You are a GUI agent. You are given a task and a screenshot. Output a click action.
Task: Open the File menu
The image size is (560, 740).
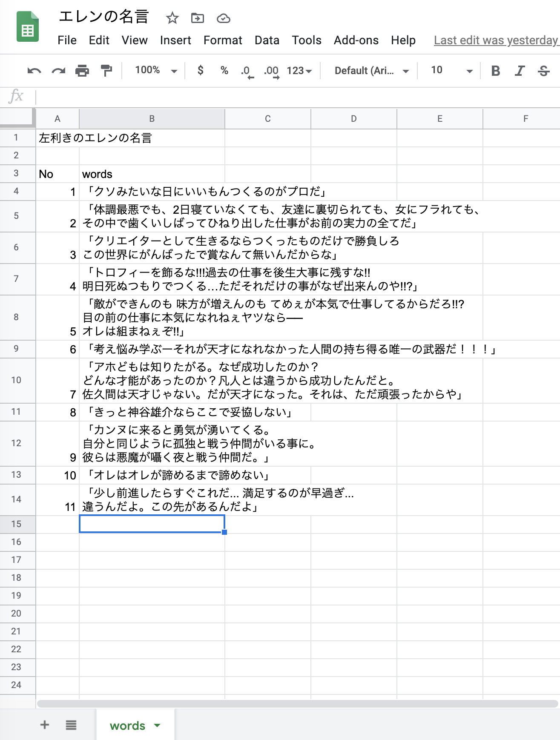(x=67, y=40)
